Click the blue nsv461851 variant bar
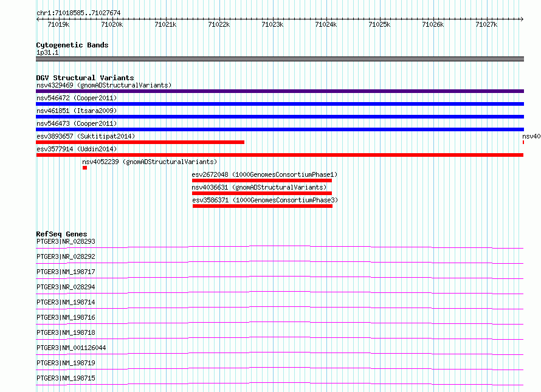This screenshot has width=541, height=392. pos(280,117)
